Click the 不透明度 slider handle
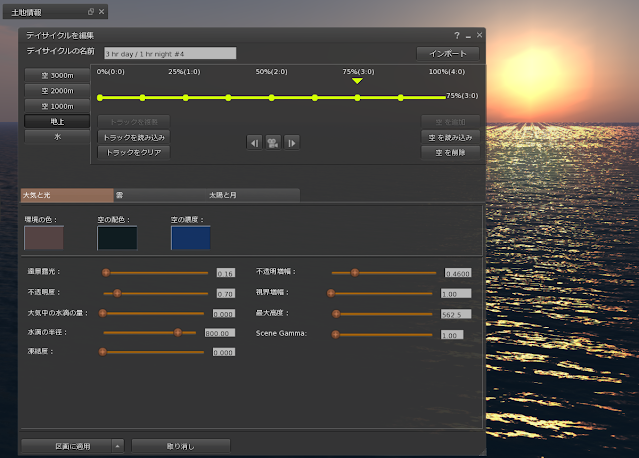639x458 pixels. coord(117,293)
